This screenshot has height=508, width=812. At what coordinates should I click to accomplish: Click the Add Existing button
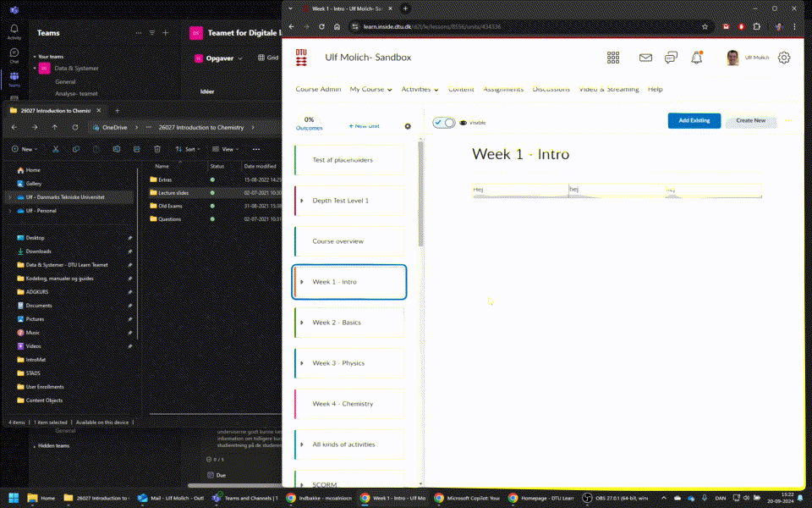694,120
